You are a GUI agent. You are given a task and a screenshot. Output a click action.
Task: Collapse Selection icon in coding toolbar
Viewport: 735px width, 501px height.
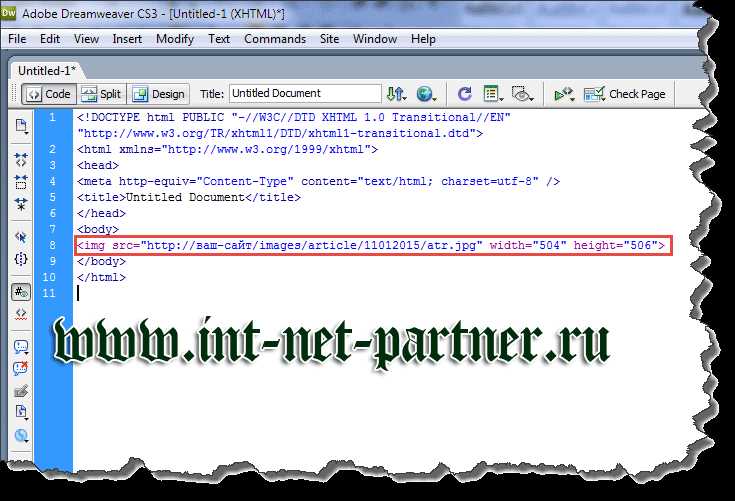(21, 182)
